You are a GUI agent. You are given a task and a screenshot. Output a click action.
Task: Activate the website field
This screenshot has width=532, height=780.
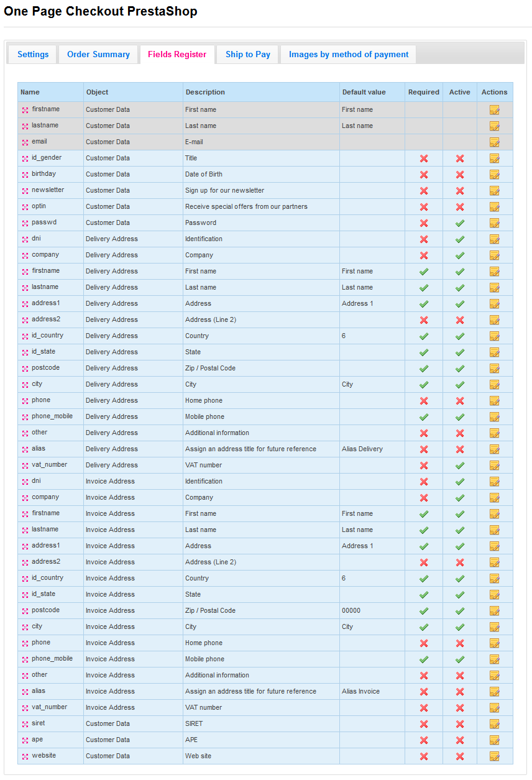point(460,756)
